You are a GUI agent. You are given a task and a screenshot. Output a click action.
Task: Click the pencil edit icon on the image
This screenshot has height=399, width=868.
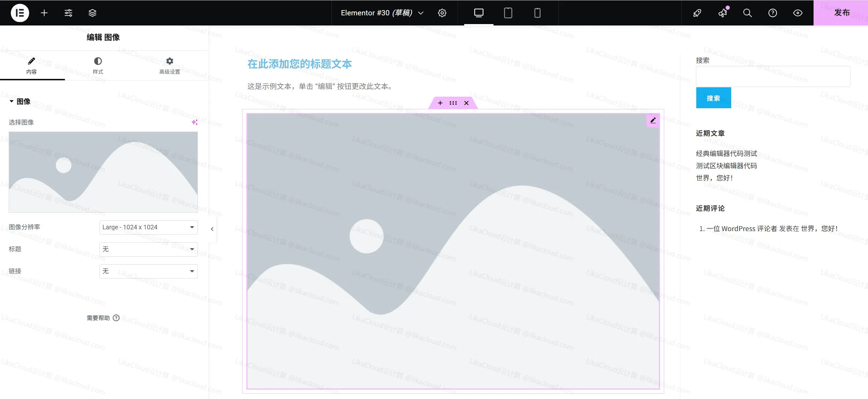[x=653, y=120]
